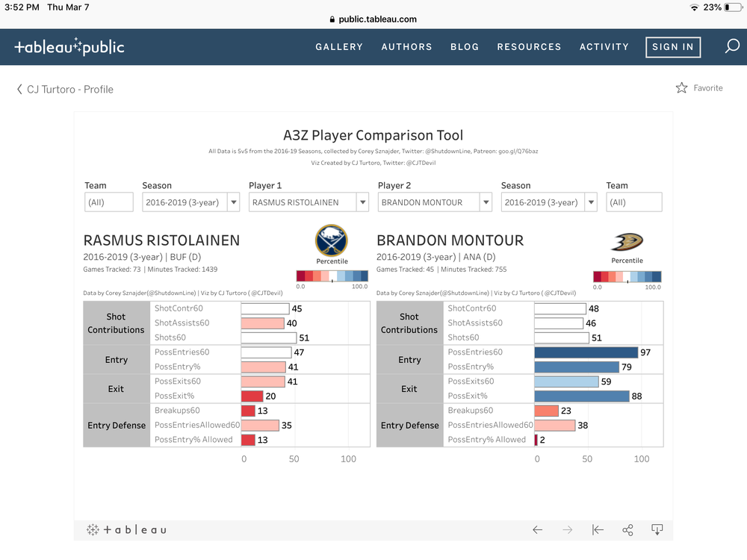Open the Resources menu
The image size is (747, 560).
point(529,46)
